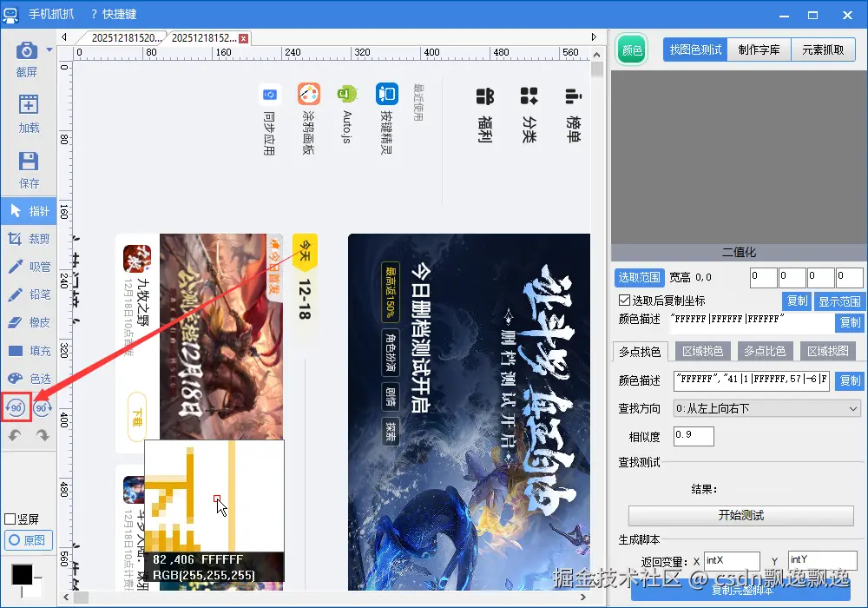Screen dimensions: 868x608
Task: Click the canvas horizontal scrollbar left arrow
Action: [x=67, y=597]
